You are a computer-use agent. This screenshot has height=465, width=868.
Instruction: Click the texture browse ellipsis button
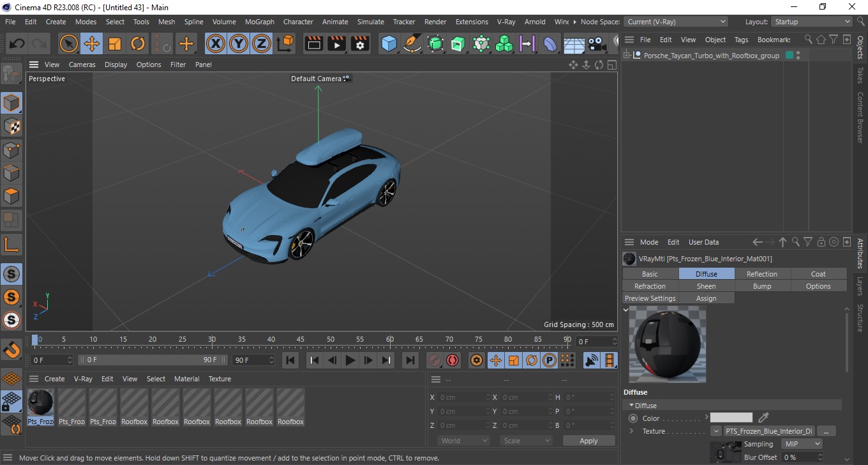[x=826, y=431]
